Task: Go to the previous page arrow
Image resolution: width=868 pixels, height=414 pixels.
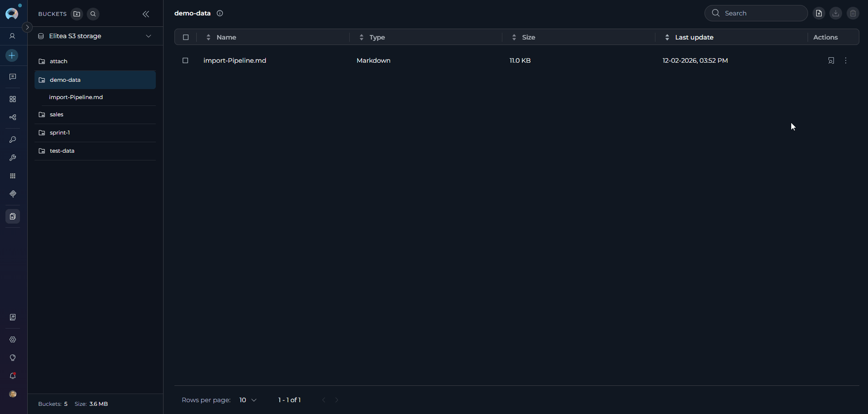Action: click(324, 400)
